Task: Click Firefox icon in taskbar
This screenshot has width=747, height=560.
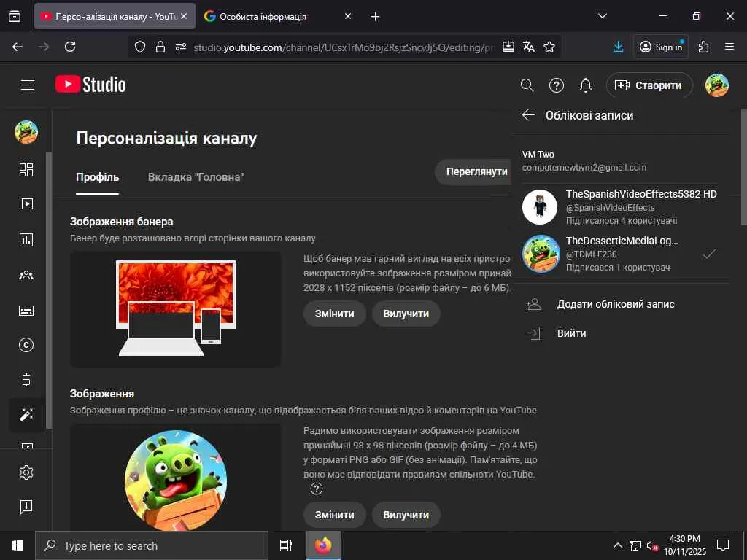Action: click(x=323, y=545)
